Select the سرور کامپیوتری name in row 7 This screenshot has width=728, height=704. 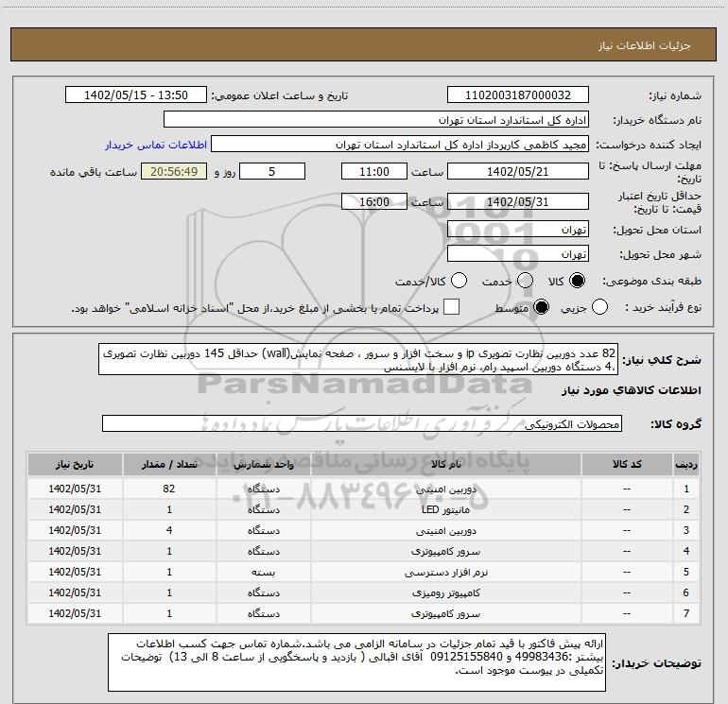coord(445,614)
